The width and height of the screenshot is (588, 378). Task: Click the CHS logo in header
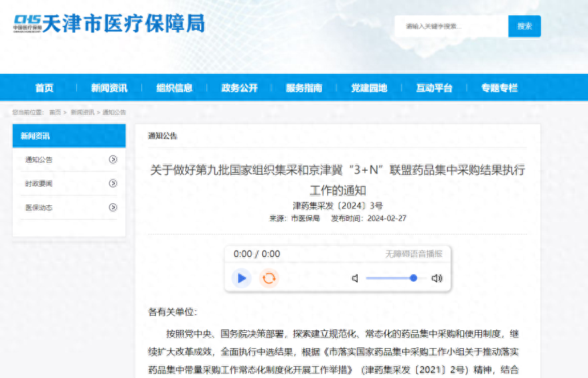click(x=27, y=24)
